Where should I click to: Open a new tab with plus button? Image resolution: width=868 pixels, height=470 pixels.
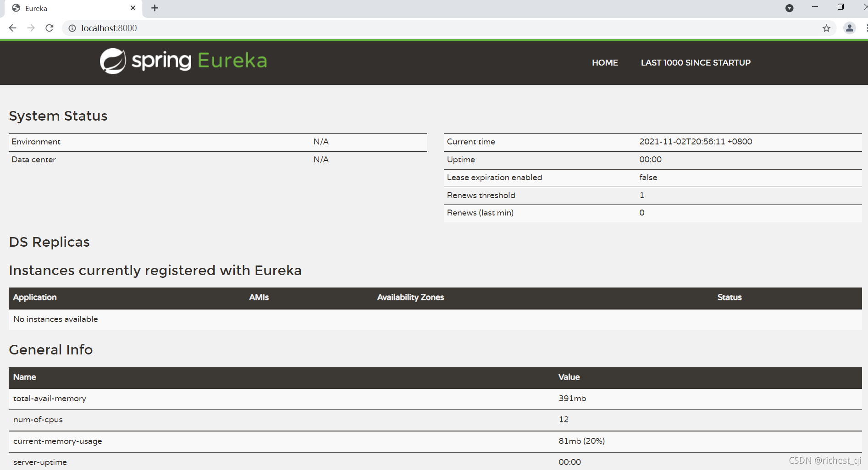(155, 8)
